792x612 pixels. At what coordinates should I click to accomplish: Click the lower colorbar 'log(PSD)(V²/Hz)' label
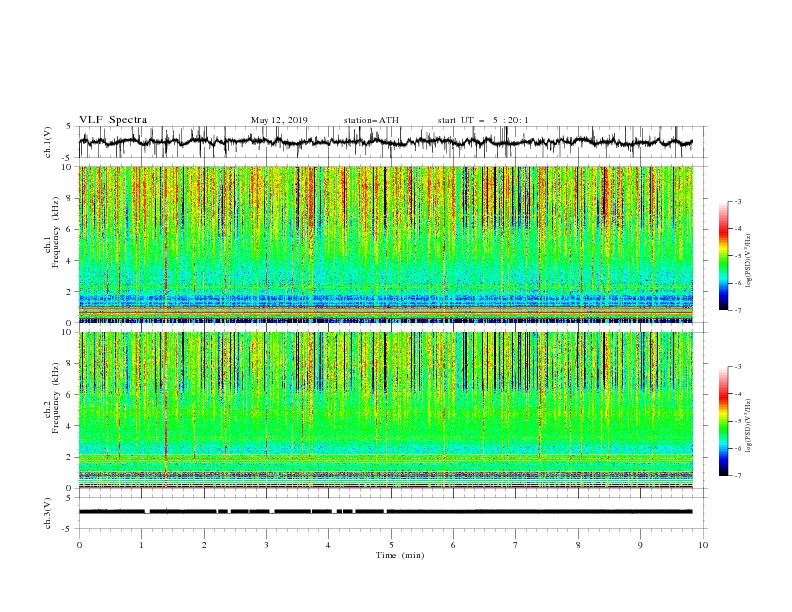748,426
